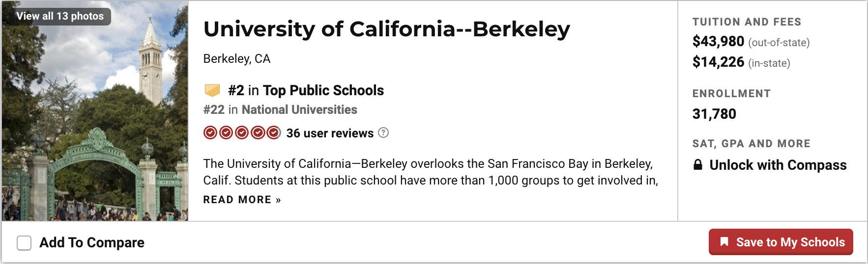The width and height of the screenshot is (868, 264).
Task: Click the 31,780 enrollment number
Action: [714, 114]
